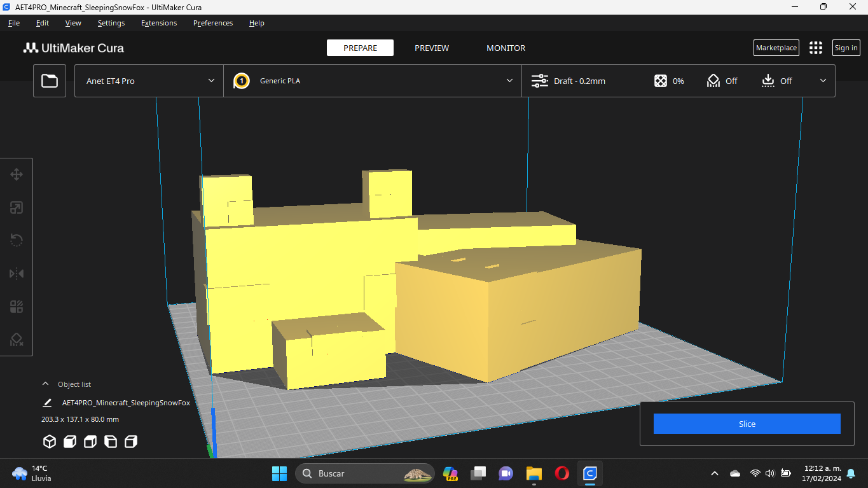Toggle support generation setting
This screenshot has width=868, height=488.
click(x=722, y=81)
